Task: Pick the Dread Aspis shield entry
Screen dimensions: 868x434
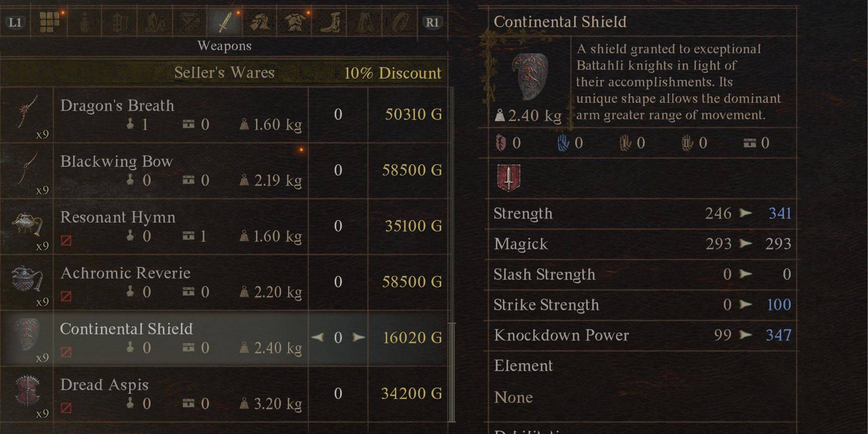Action: (x=104, y=385)
